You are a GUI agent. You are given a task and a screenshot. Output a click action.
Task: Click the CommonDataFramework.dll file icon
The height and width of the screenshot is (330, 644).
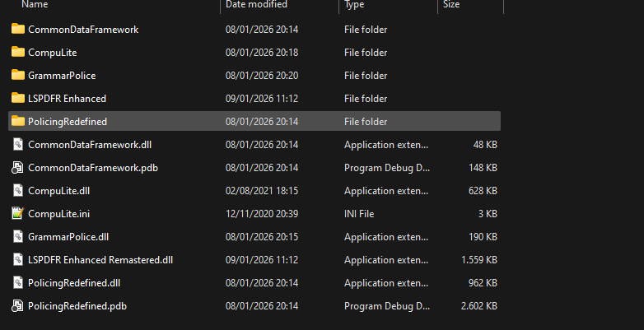17,145
